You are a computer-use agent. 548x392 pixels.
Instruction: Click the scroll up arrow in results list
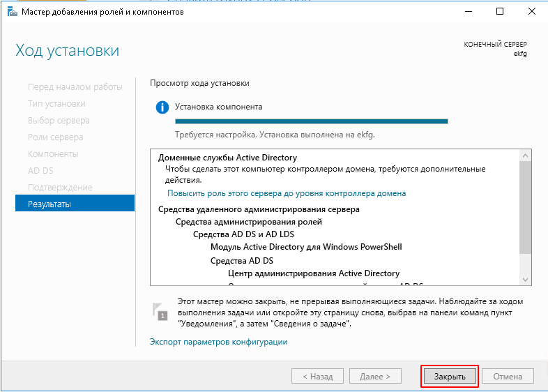click(525, 156)
